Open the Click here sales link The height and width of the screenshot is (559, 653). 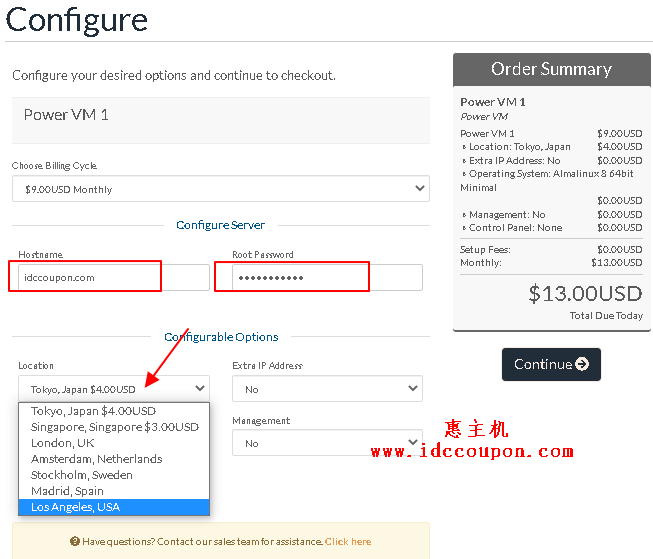[348, 541]
